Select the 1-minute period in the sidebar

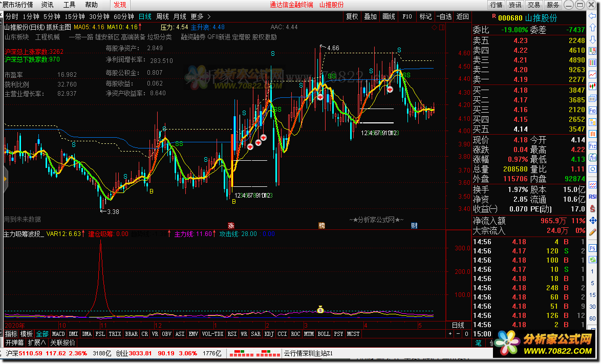[x=592, y=271]
